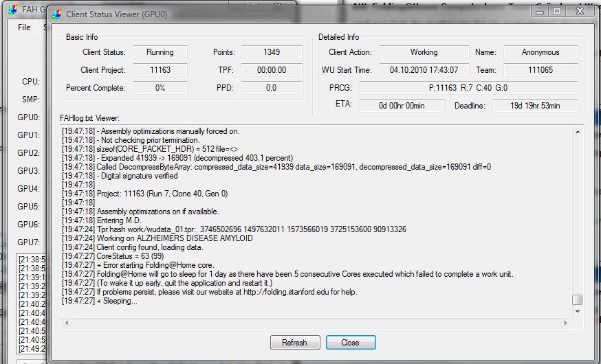601x364 pixels.
Task: Click the FAH window icon in the title bar
Action: 12,9
